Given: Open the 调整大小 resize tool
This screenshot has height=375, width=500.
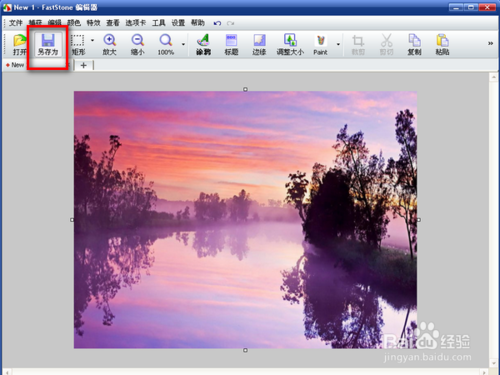Looking at the screenshot, I should pyautogui.click(x=290, y=45).
